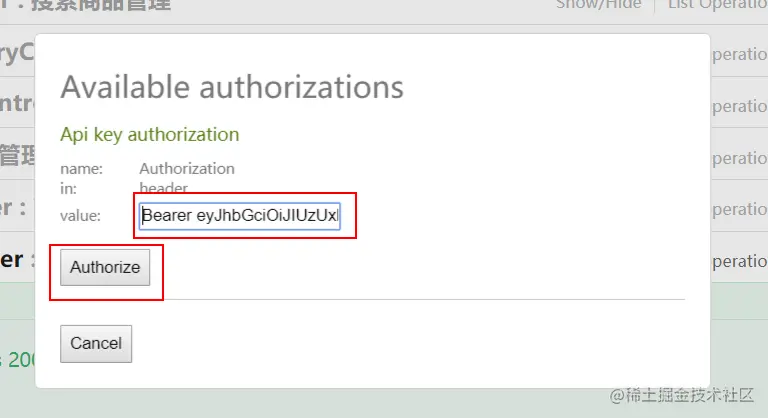Viewport: 768px width, 418px height.
Task: Click the Authorize button
Action: 105,268
